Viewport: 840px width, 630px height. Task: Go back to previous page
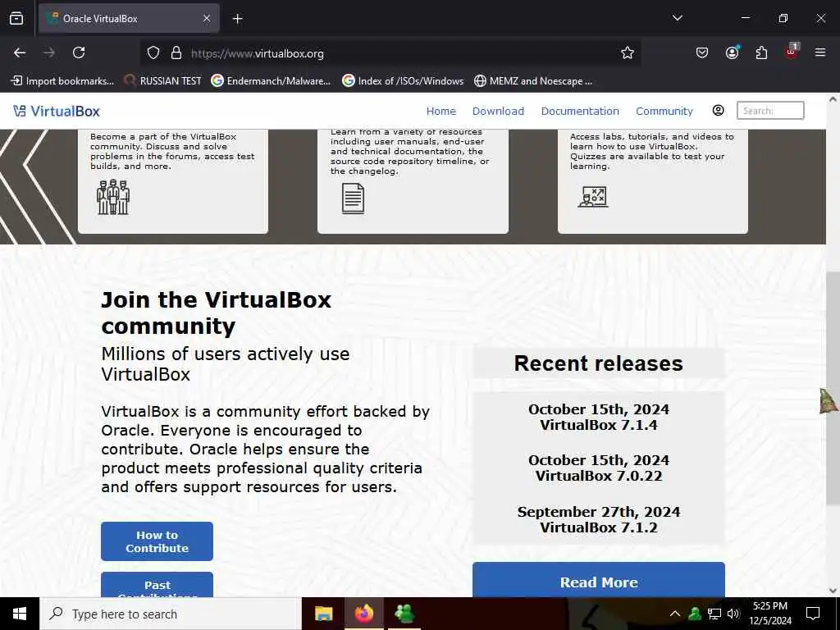click(20, 52)
